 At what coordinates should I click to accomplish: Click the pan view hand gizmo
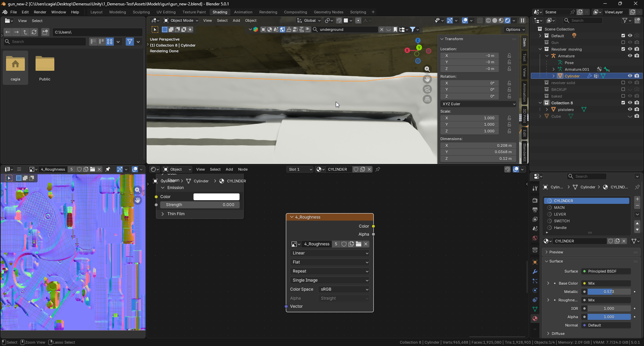point(427,79)
